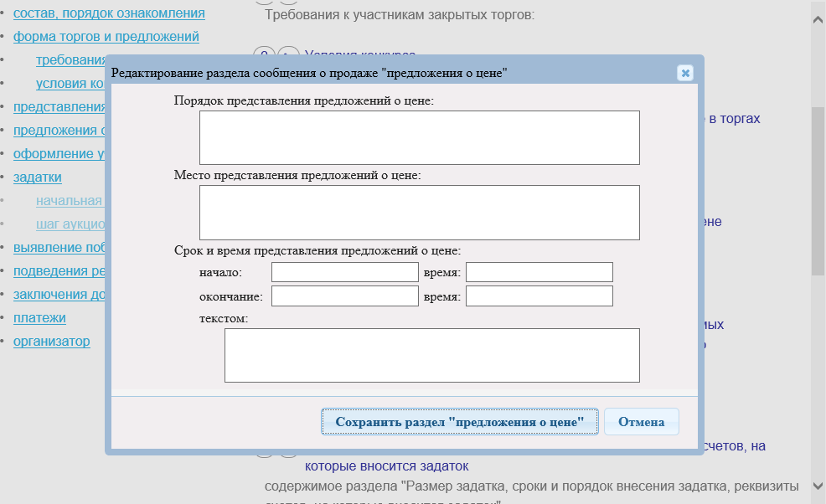
Task: Click Сохранить раздел "предложения о цене" button
Action: (459, 422)
